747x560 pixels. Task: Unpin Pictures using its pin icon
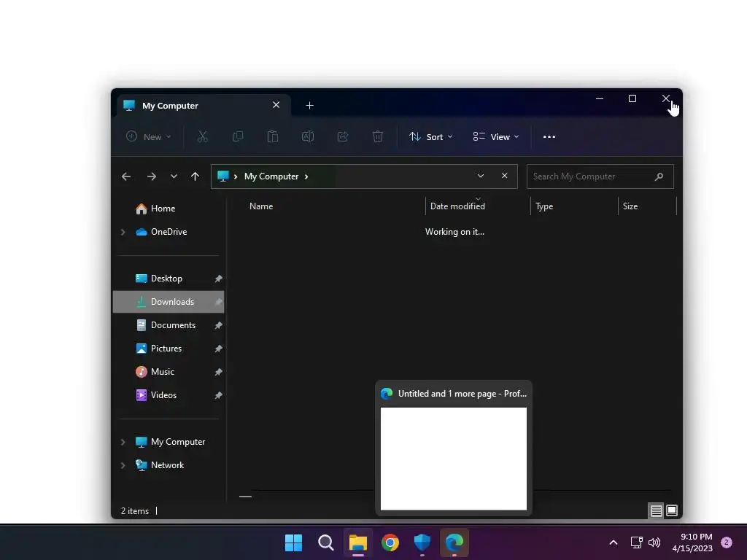coord(218,349)
